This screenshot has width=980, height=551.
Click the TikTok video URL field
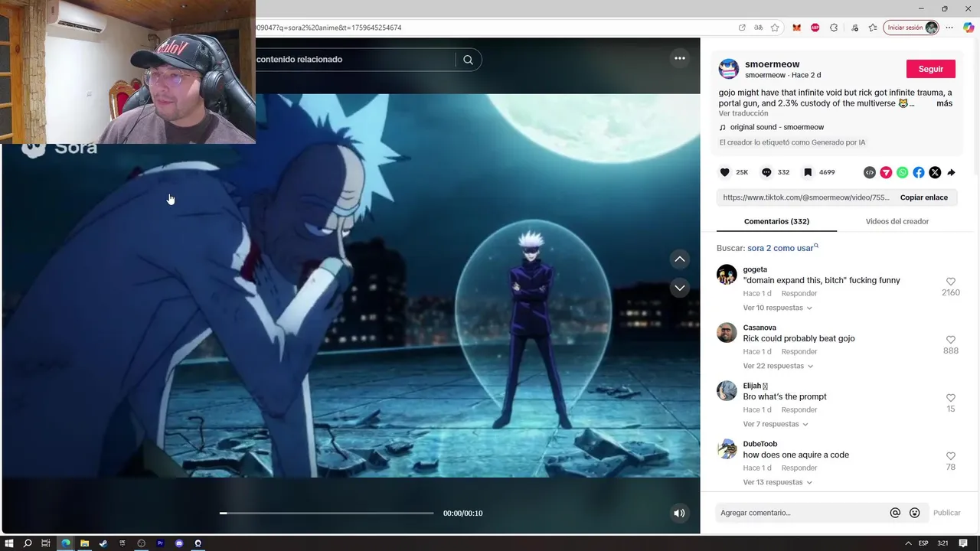tap(805, 197)
